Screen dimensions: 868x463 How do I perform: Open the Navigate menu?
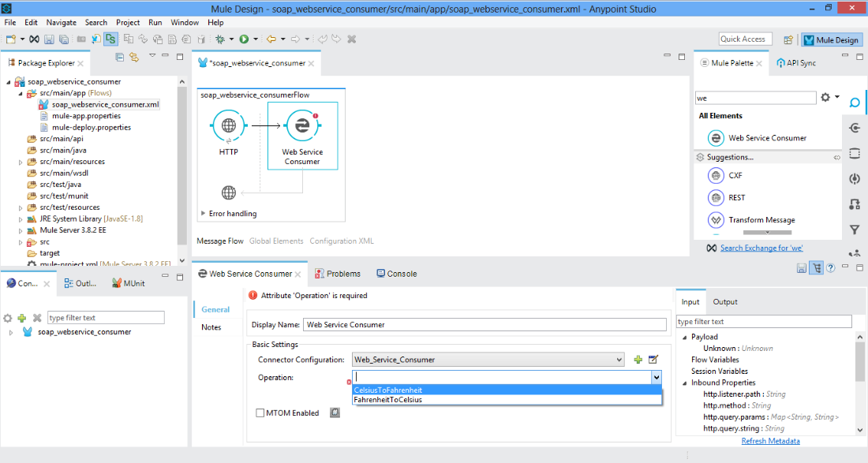click(x=62, y=23)
